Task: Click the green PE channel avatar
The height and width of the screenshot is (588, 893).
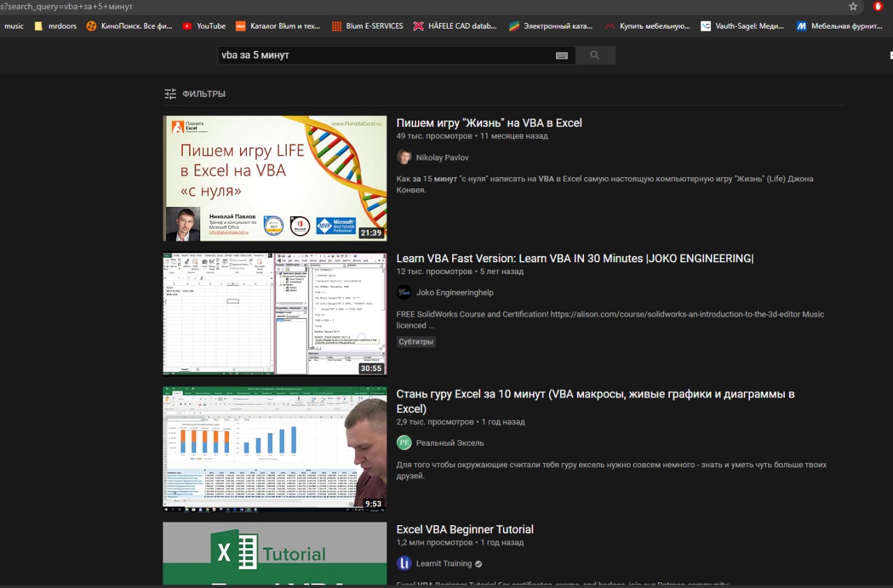Action: click(x=404, y=443)
